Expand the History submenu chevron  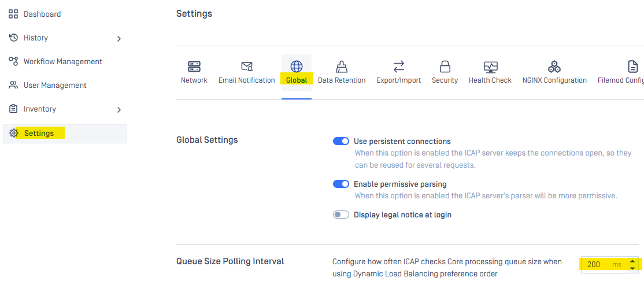coord(119,39)
